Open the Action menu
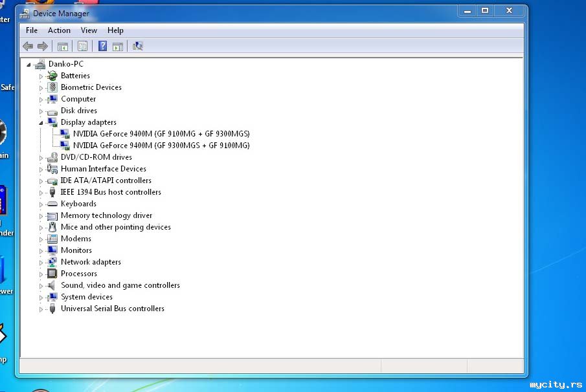Viewport: 586px width, 392px height. [59, 30]
